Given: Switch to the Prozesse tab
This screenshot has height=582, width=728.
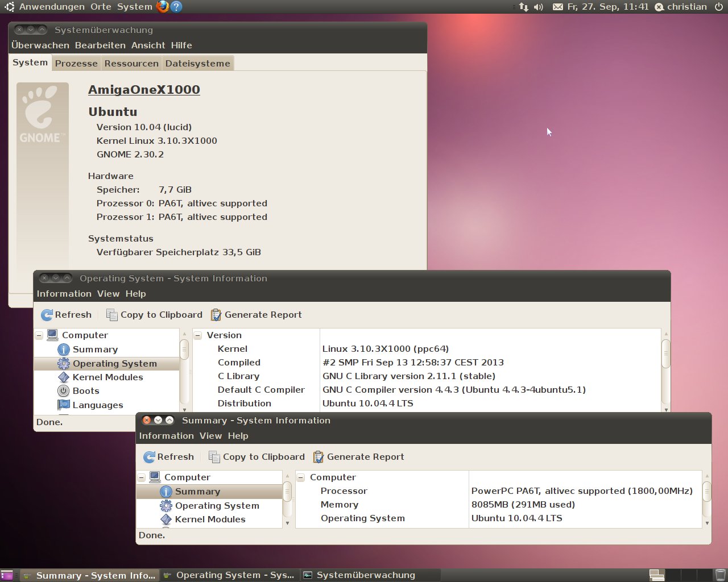Looking at the screenshot, I should (76, 64).
